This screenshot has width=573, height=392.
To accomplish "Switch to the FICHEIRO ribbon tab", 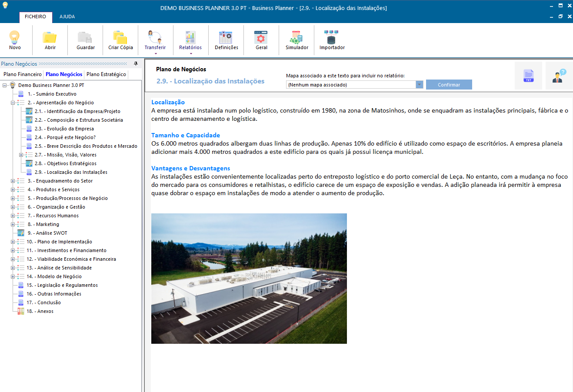I will (x=35, y=17).
